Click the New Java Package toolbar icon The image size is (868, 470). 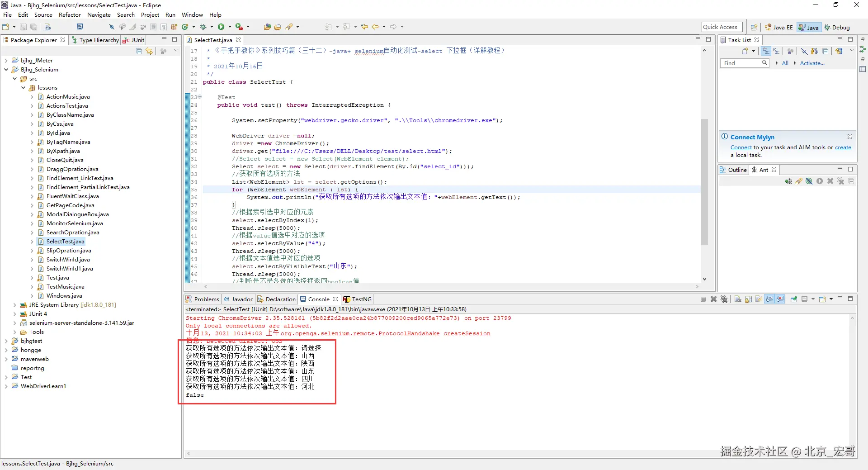point(174,27)
